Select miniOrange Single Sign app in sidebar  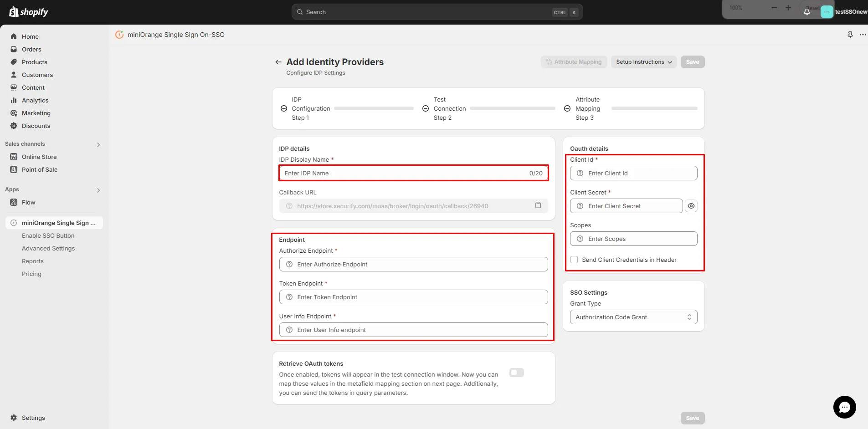(54, 223)
